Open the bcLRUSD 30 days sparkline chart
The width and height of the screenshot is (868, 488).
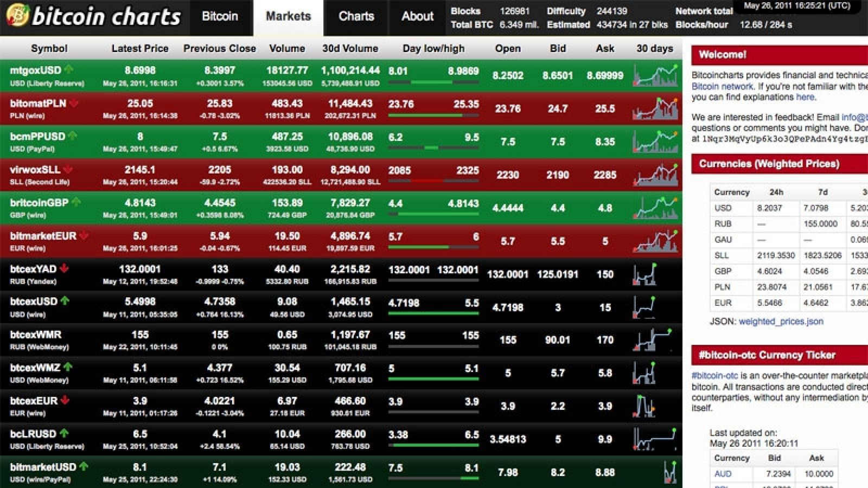click(x=655, y=439)
